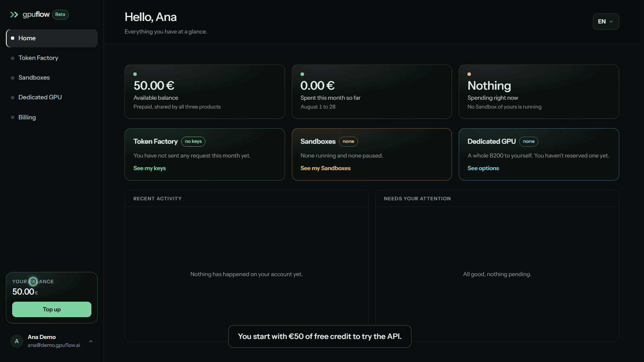Click the Nothing spending right now value

pyautogui.click(x=489, y=86)
